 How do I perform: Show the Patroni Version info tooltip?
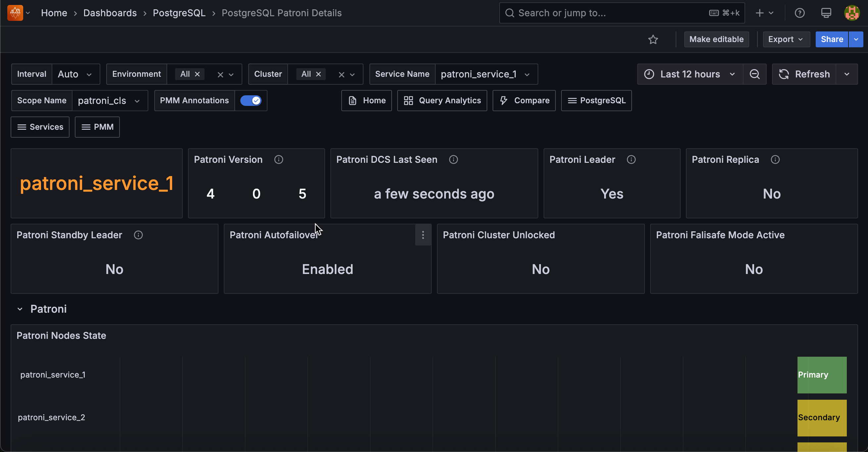pyautogui.click(x=279, y=159)
